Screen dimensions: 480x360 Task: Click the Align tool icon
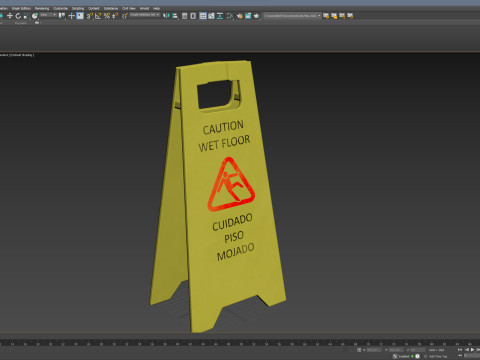point(175,16)
